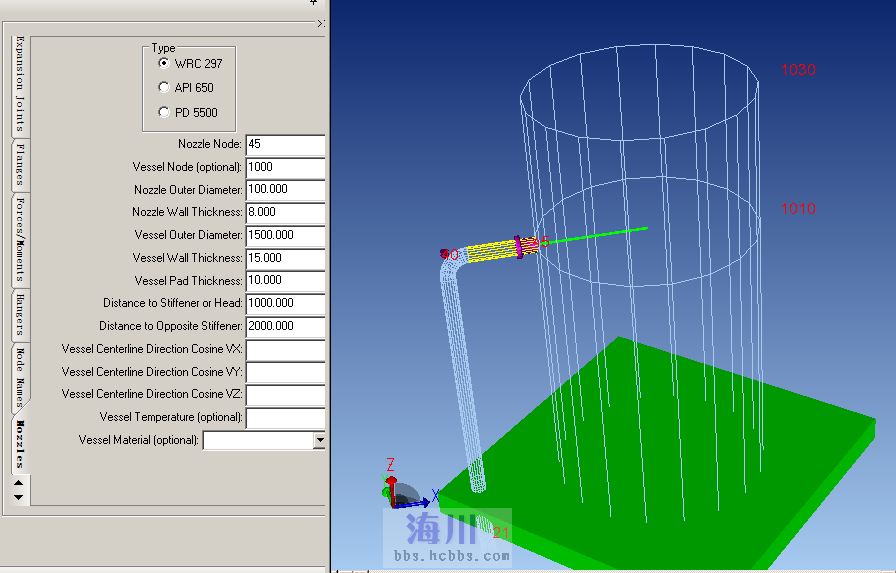Click the tab scroll up arrow
Image resolution: width=896 pixels, height=573 pixels.
(x=19, y=483)
